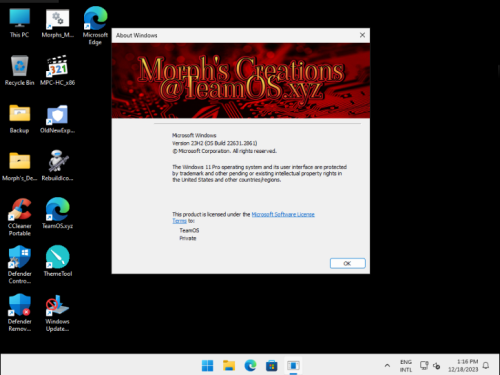The height and width of the screenshot is (375, 500).
Task: Open the Backup folder
Action: coord(19,118)
